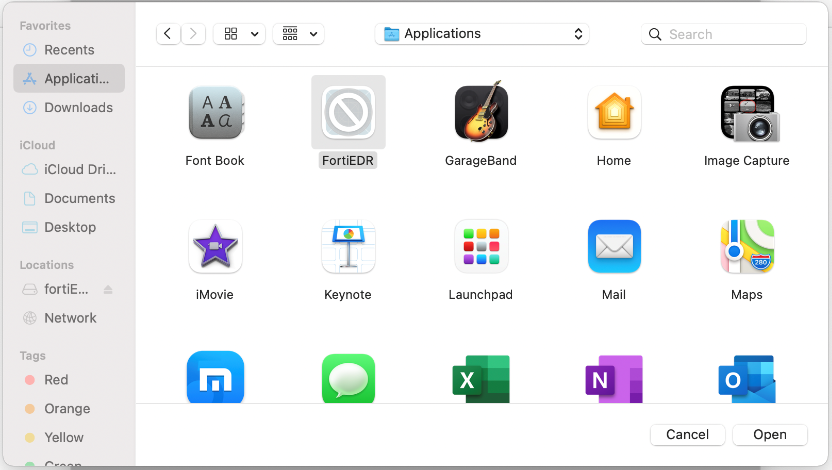Go forward with the right chevron button
Image resolution: width=832 pixels, height=470 pixels.
pos(193,34)
